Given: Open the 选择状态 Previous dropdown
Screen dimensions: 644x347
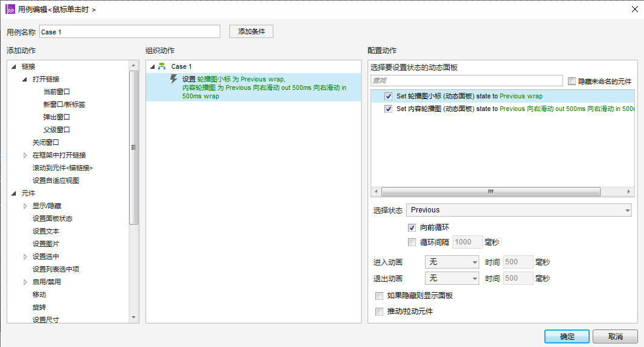Looking at the screenshot, I should [518, 210].
